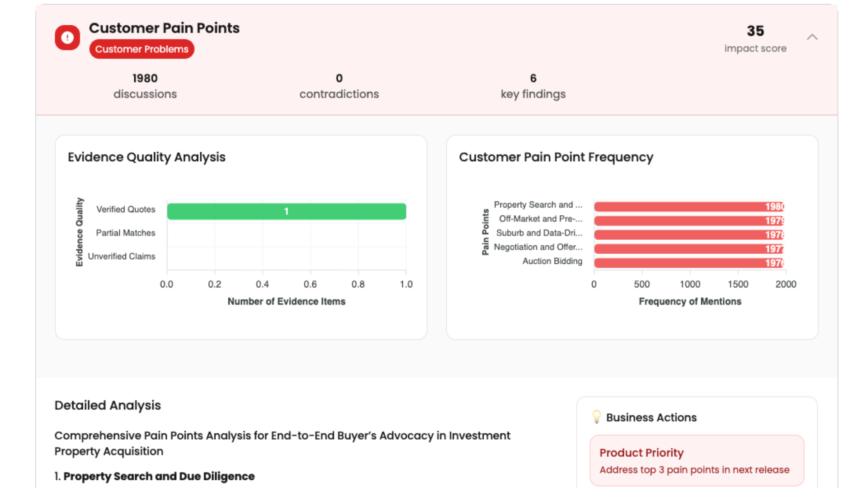The height and width of the screenshot is (488, 868).
Task: Click the green Verified Quotes bar
Action: (x=286, y=211)
